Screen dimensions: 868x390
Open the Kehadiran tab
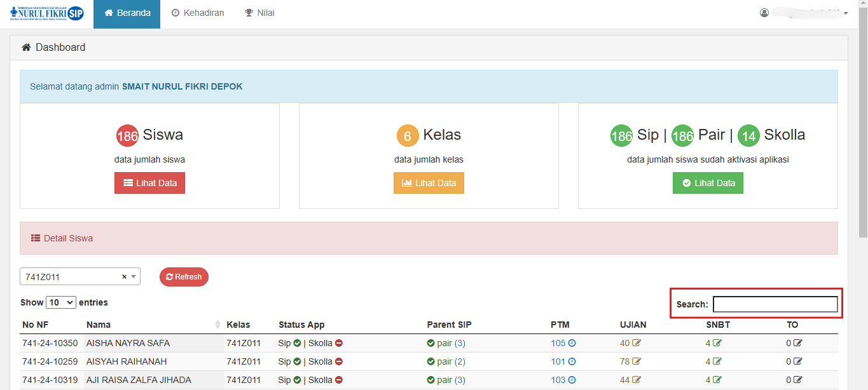tap(198, 13)
